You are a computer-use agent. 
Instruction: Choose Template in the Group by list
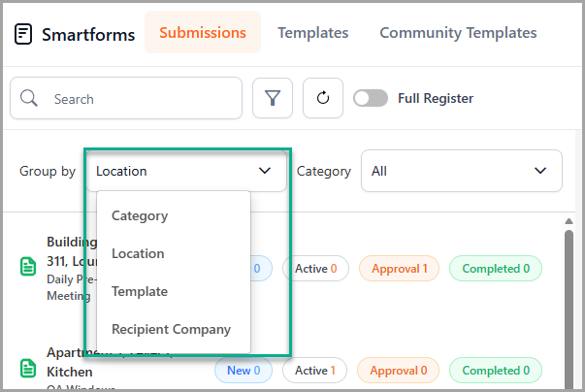coord(140,291)
